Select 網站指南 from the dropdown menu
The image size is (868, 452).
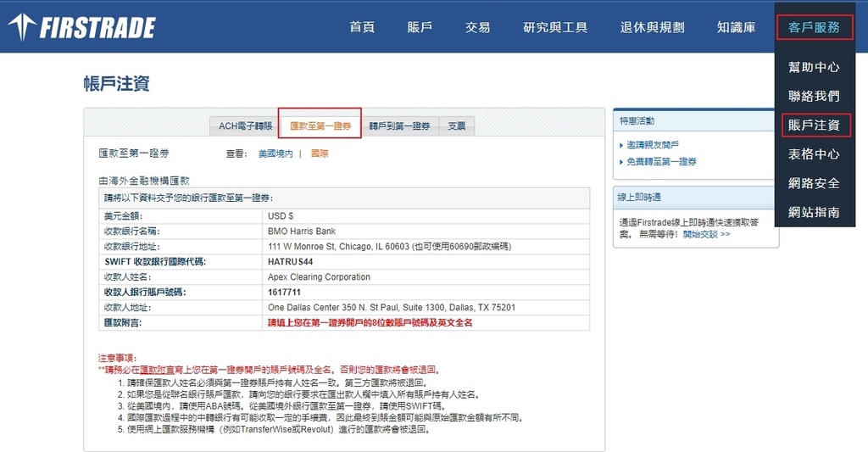click(814, 212)
